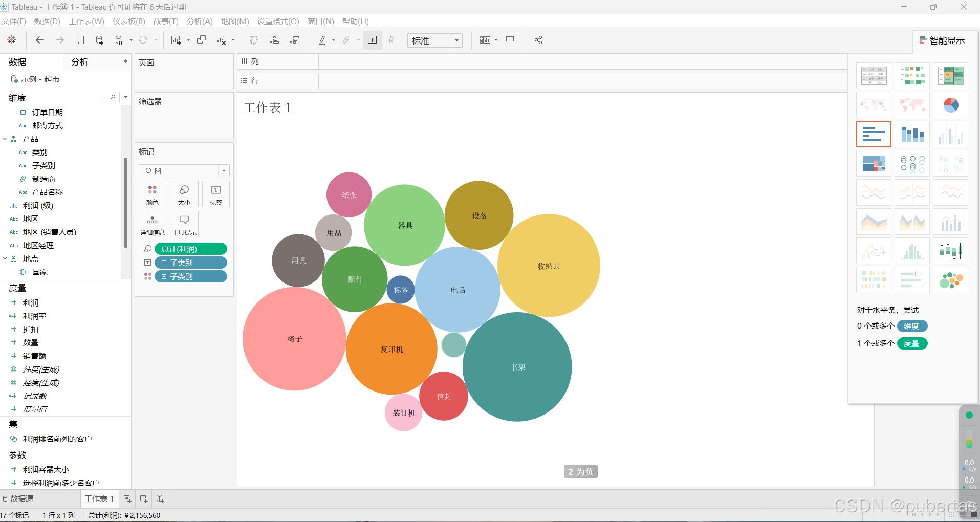Show or hide cards icon
This screenshot has height=522, width=980.
click(x=485, y=40)
